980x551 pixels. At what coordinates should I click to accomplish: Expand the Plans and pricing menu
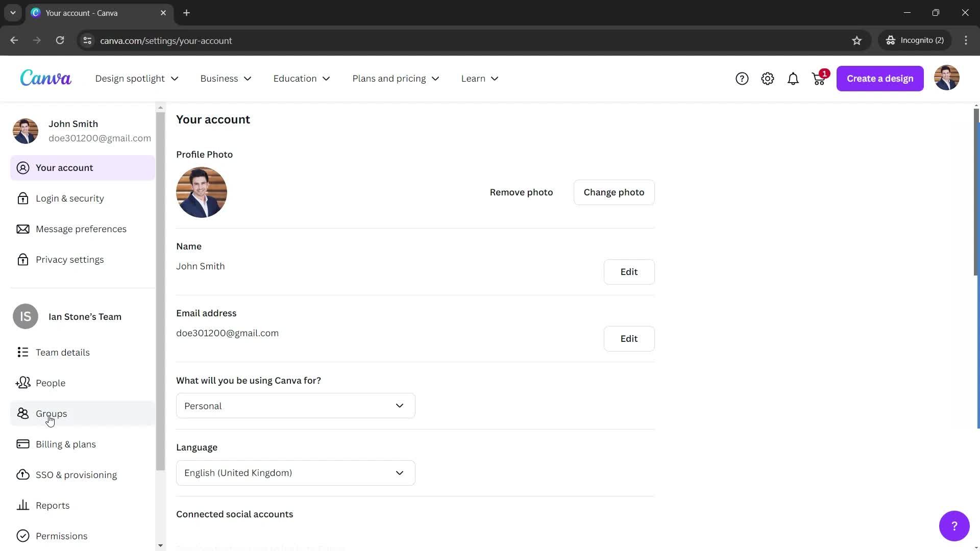click(396, 78)
